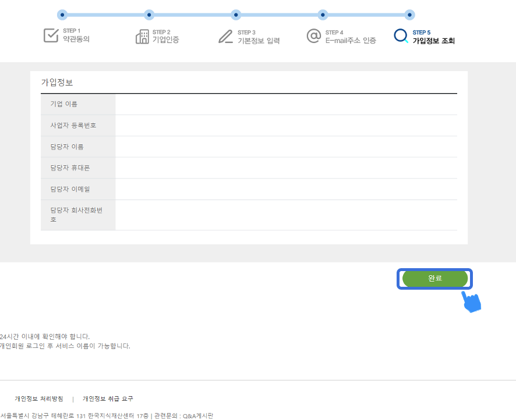Click the STEP 4 @ email icon
Image resolution: width=516 pixels, height=420 pixels.
[x=314, y=36]
